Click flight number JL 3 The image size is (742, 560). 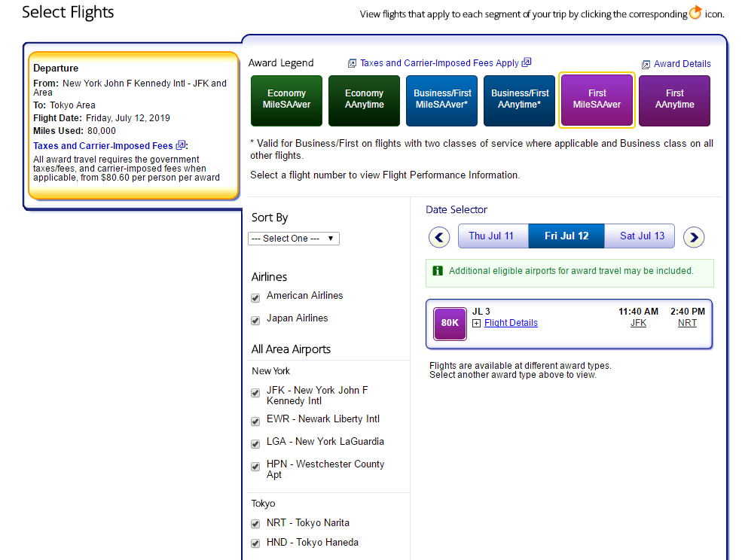[x=481, y=311]
